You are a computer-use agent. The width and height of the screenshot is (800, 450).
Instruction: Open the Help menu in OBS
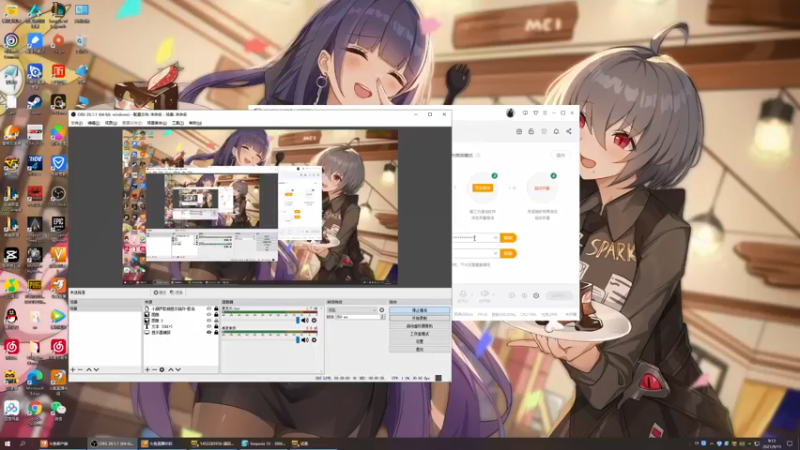195,123
